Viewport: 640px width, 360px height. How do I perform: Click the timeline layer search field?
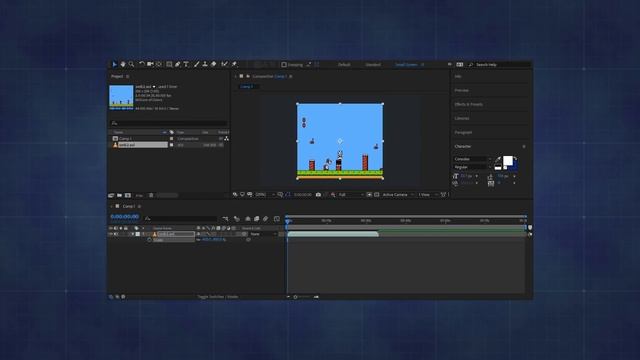pos(181,219)
